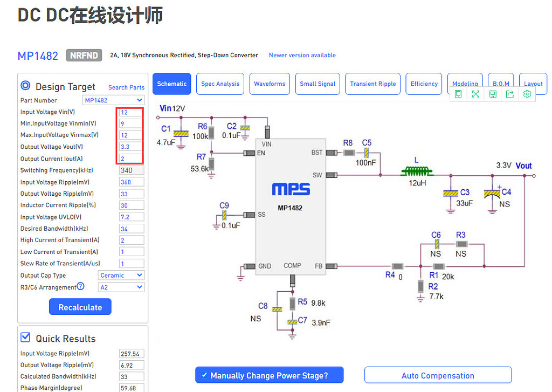552x392 pixels.
Task: Click the save schematic icon
Action: click(x=493, y=94)
